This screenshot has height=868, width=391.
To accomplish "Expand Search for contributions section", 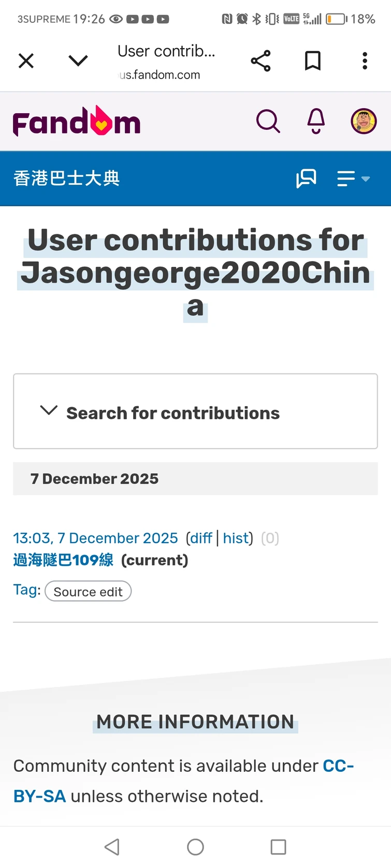I will (172, 412).
